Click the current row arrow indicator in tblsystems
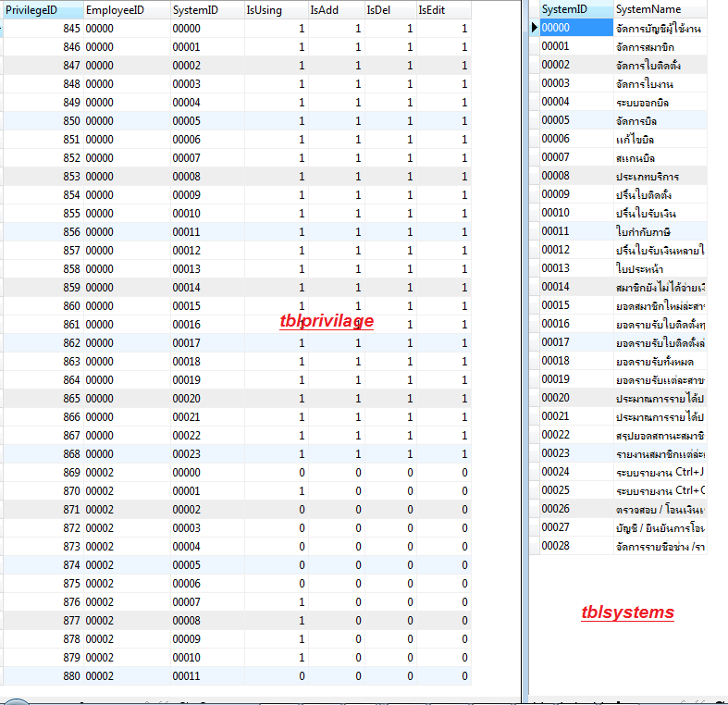This screenshot has width=728, height=705. click(534, 28)
